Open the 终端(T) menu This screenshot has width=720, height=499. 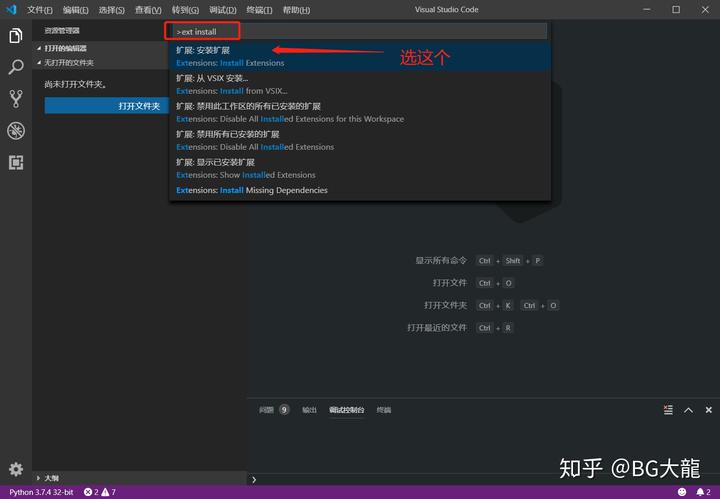259,10
